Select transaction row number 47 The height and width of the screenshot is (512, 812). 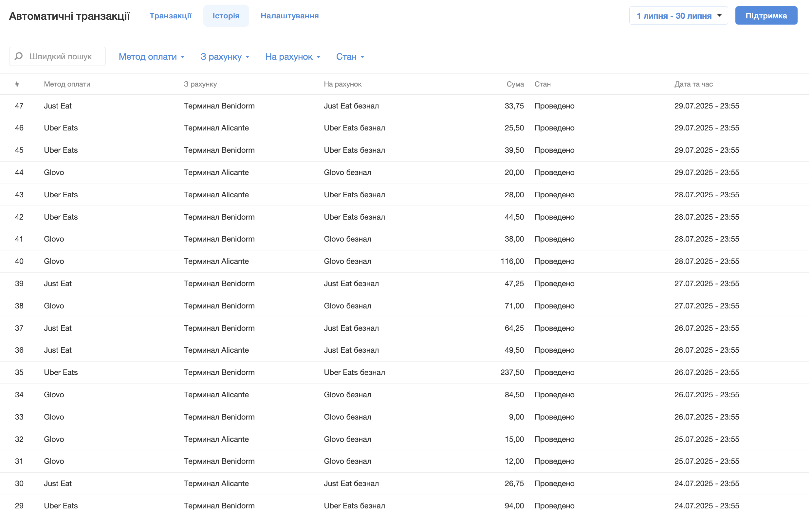click(x=19, y=106)
